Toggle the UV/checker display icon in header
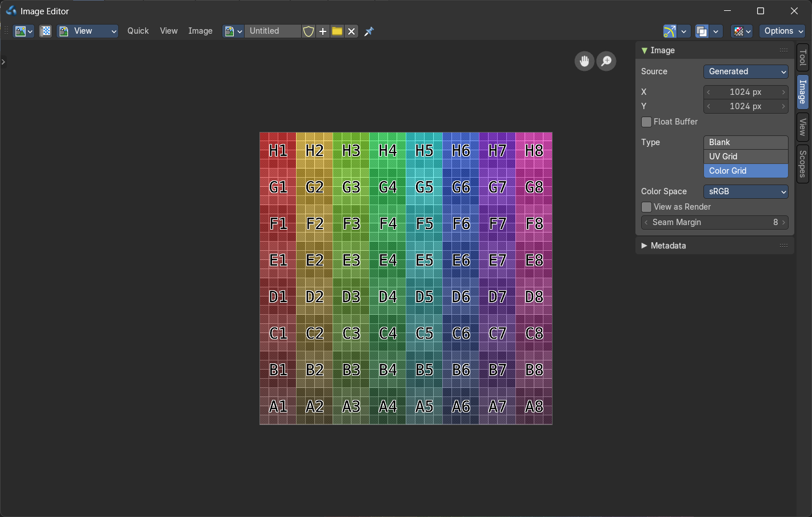Screen dimensions: 812x517 click(46, 31)
